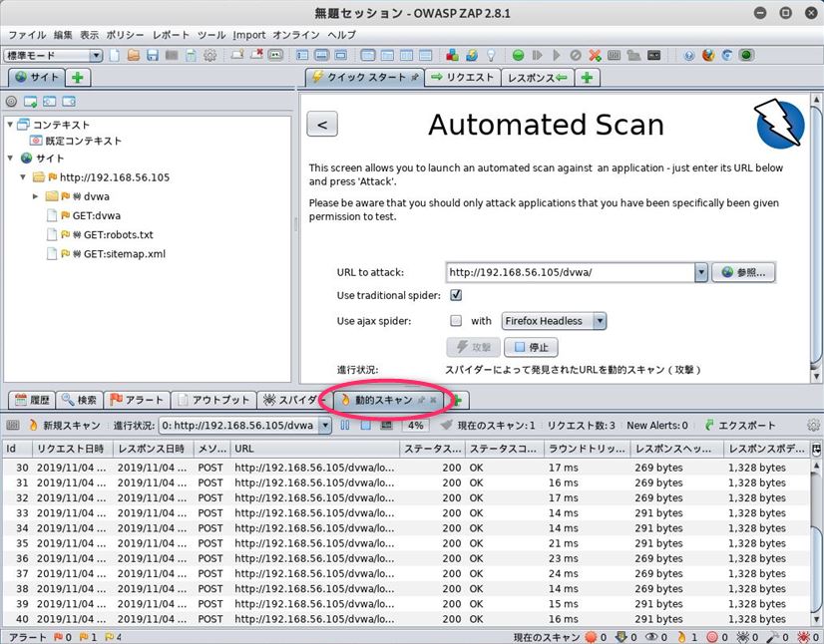Switch to the アラート tab

137,400
